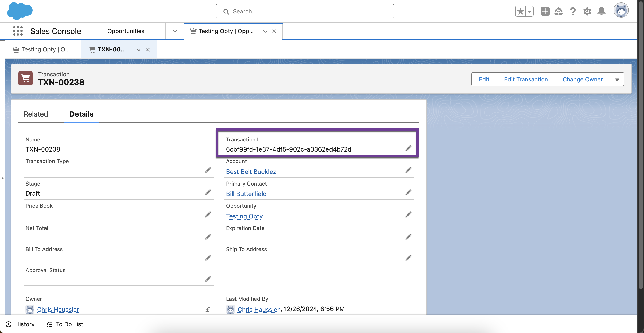Click the TXN-00238 record header title

click(x=61, y=82)
